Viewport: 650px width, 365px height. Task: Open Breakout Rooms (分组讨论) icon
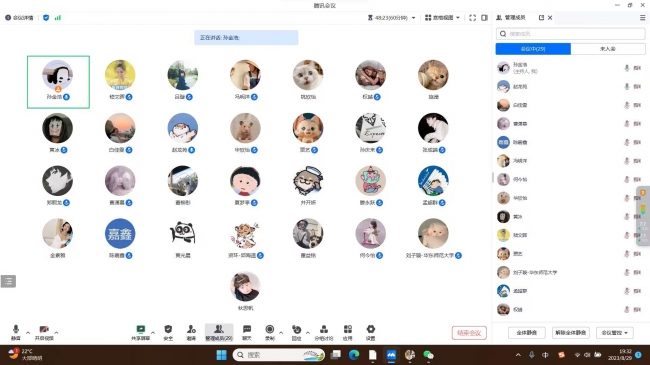point(324,332)
